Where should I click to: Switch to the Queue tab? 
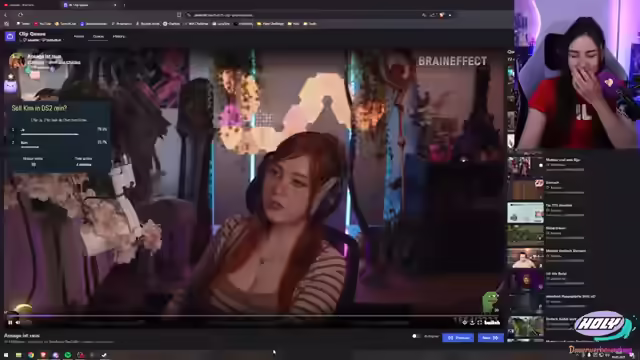click(98, 36)
